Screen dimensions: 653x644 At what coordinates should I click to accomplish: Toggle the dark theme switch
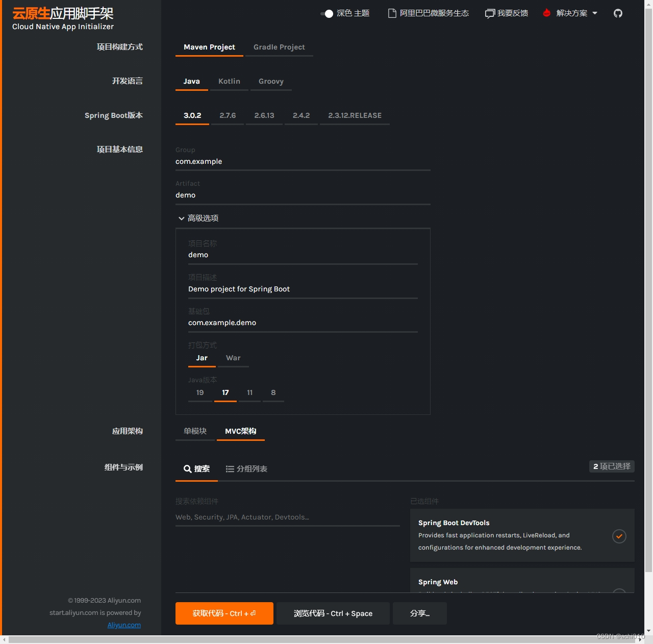coord(326,14)
